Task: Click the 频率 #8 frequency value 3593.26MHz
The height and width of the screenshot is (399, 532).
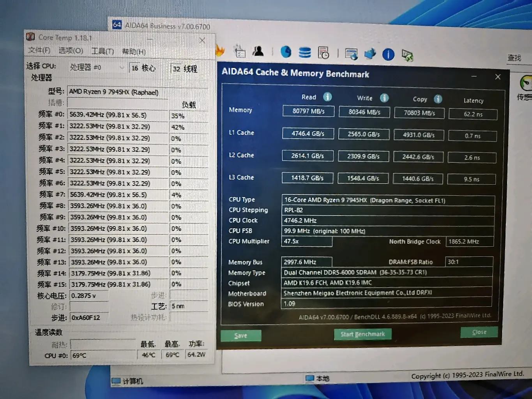Action: (x=119, y=206)
